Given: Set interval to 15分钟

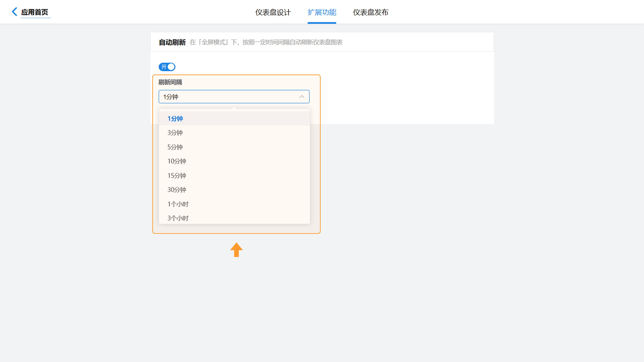Looking at the screenshot, I should (x=234, y=175).
